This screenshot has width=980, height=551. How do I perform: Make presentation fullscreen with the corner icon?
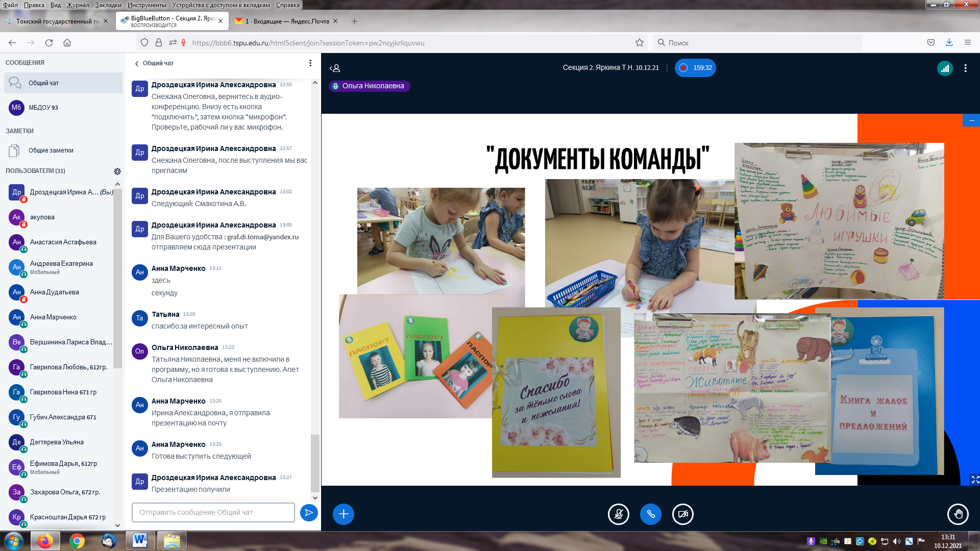point(975,480)
